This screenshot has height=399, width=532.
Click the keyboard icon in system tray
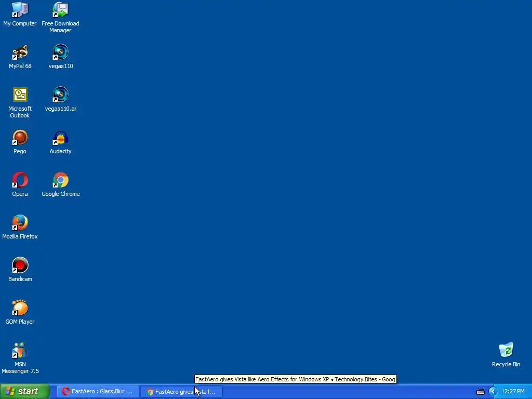click(x=481, y=392)
